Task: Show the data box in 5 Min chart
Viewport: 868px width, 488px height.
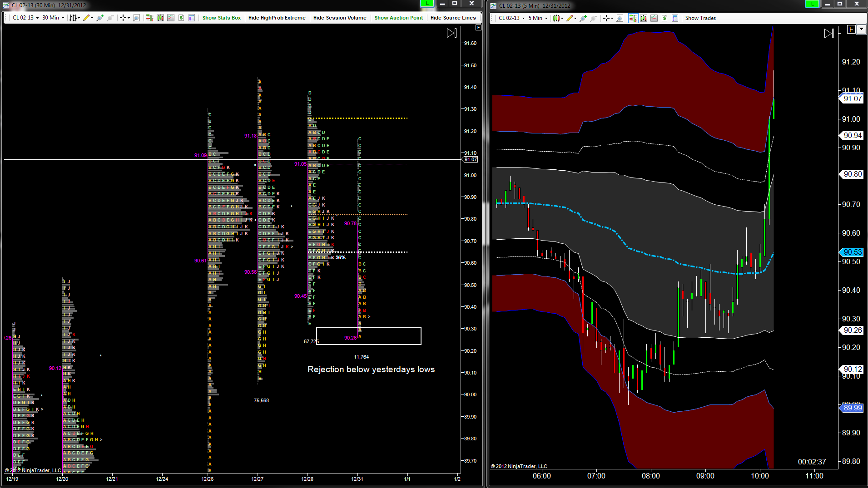Action: coord(620,18)
